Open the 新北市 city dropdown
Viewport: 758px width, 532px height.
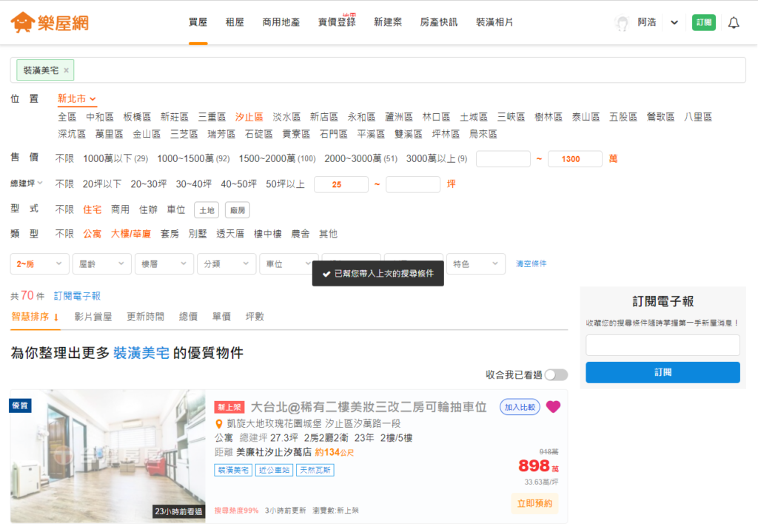[x=77, y=98]
